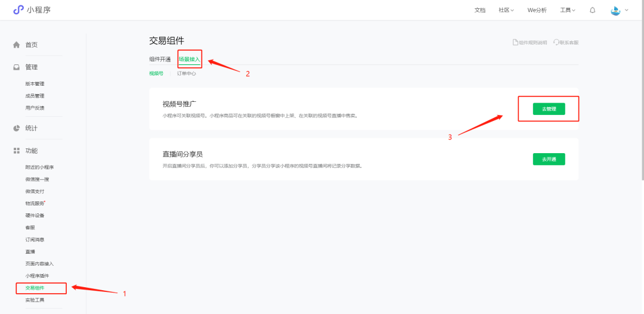Click the 首页 home icon
644x314 pixels.
(17, 45)
